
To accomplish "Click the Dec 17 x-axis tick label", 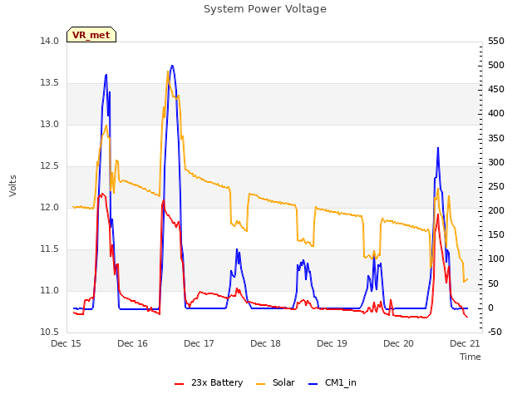I will click(x=199, y=343).
